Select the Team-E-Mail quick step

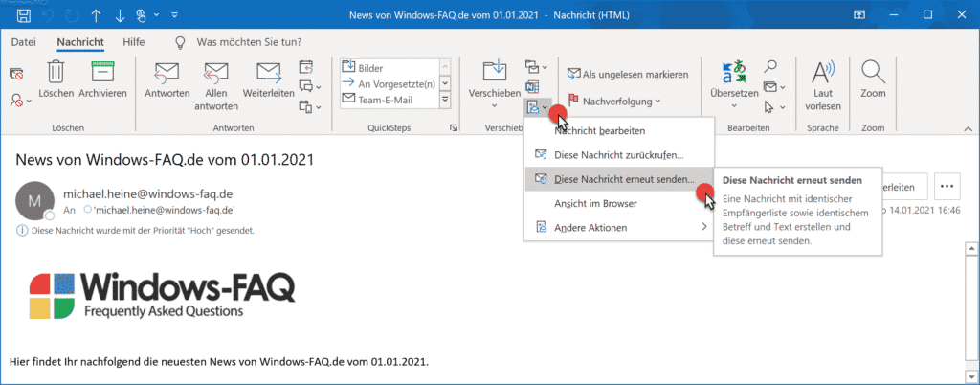coord(390,99)
